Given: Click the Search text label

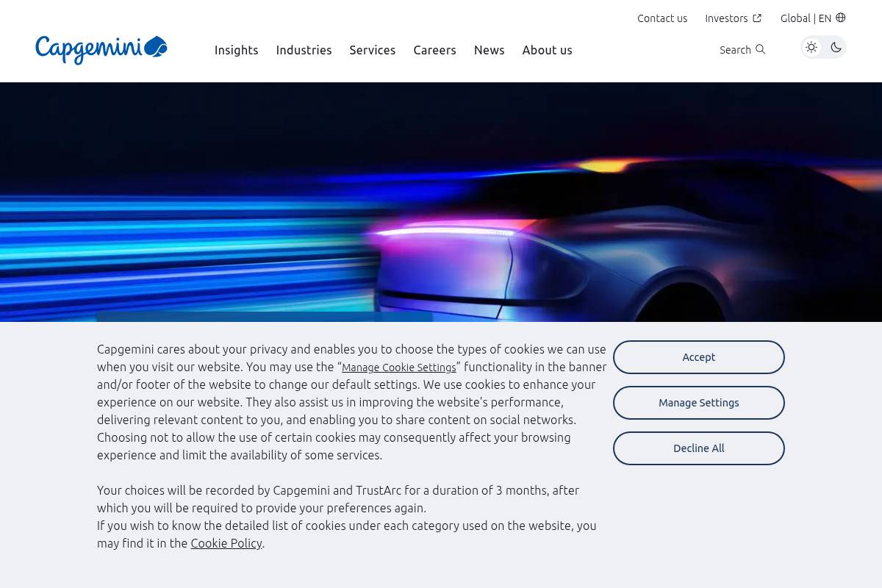Looking at the screenshot, I should point(735,50).
